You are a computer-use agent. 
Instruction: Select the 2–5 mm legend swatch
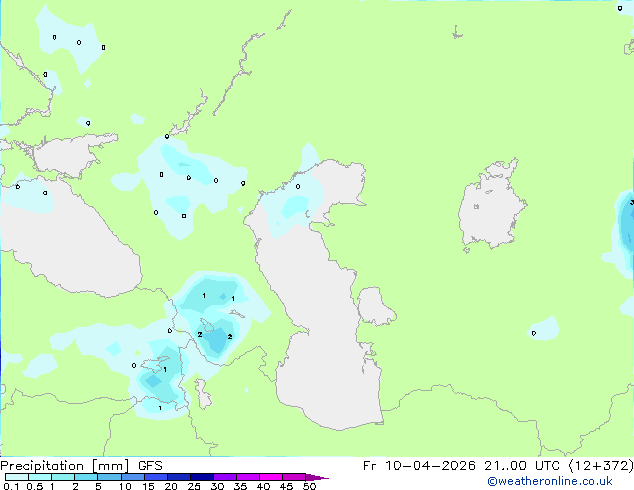coord(86,477)
